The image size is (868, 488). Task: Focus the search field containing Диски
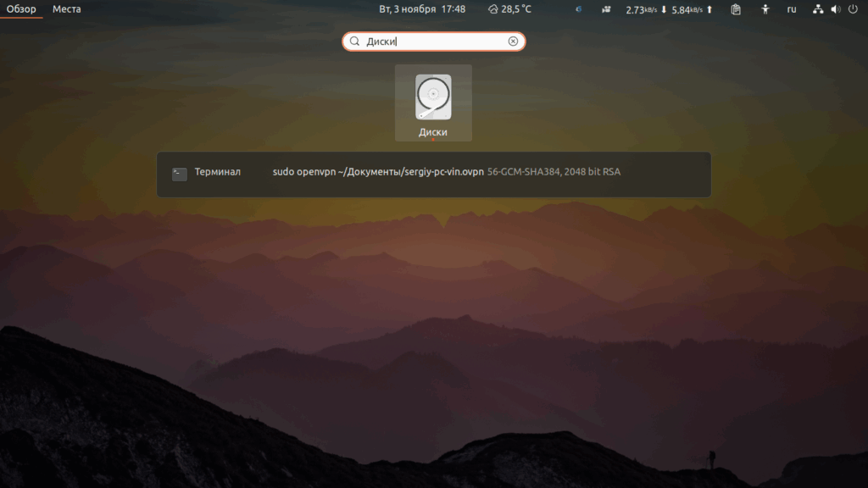tap(433, 42)
